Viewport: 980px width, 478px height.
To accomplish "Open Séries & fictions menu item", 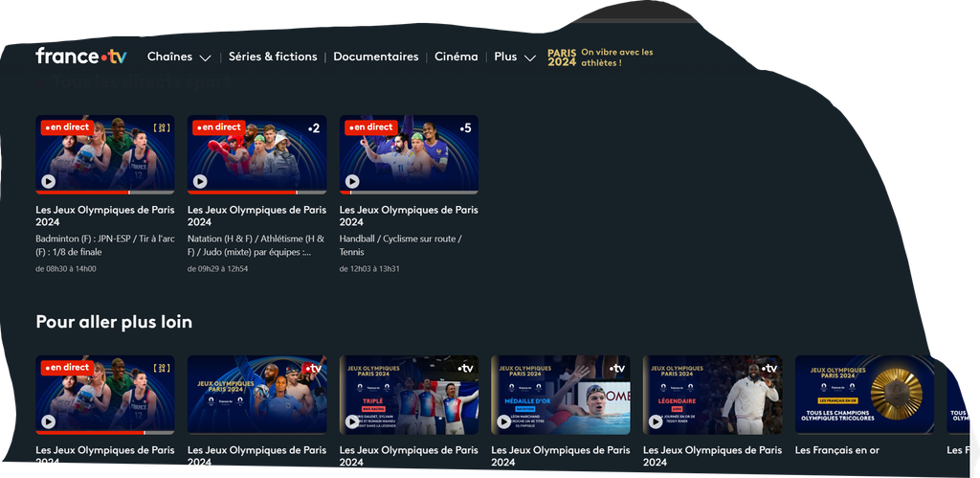I will click(x=273, y=57).
